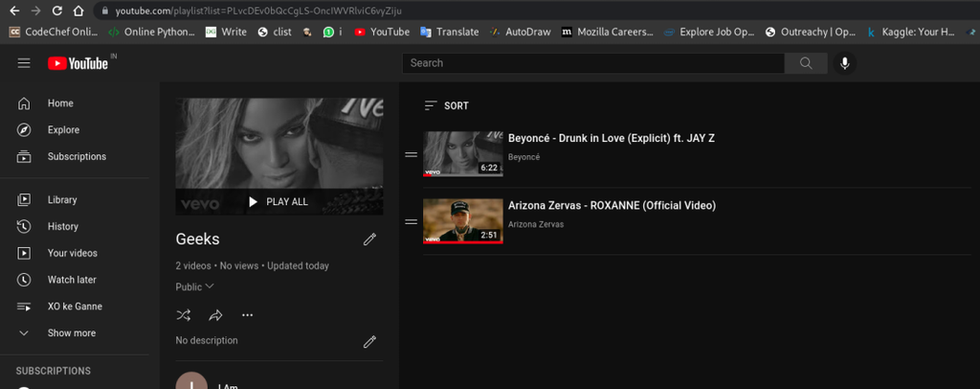Open the Drunk in Love video thumbnail
980x389 pixels.
[x=463, y=154]
